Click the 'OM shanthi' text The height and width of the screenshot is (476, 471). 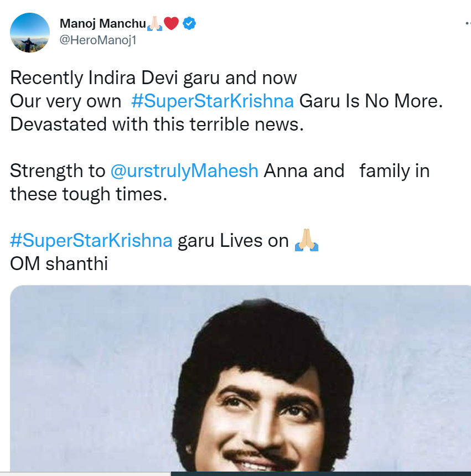pyautogui.click(x=59, y=264)
